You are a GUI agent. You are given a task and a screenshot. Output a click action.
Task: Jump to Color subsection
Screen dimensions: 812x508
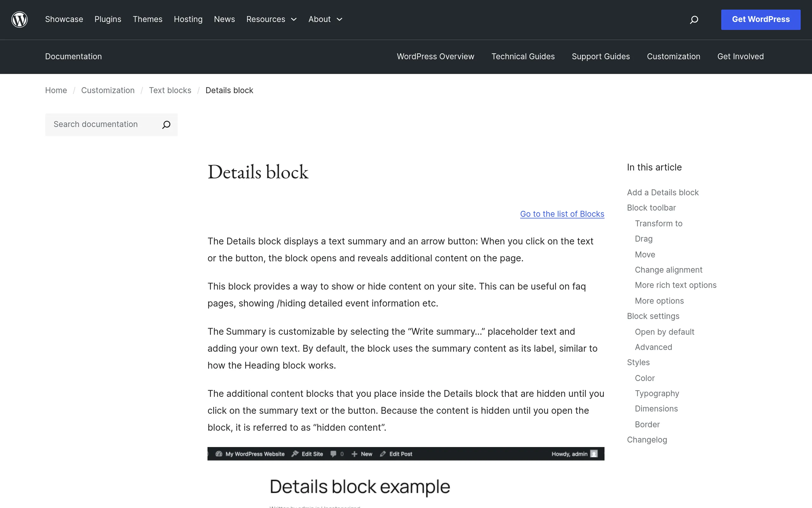(645, 378)
